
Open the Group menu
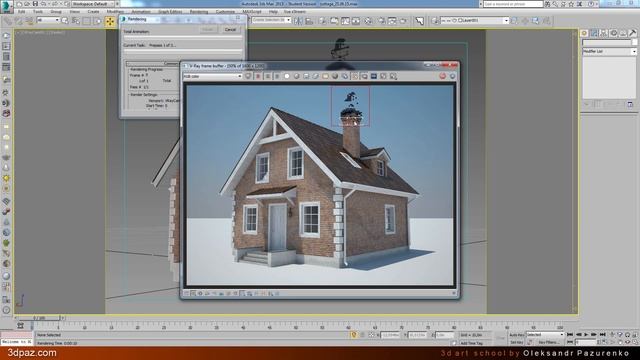pos(56,11)
